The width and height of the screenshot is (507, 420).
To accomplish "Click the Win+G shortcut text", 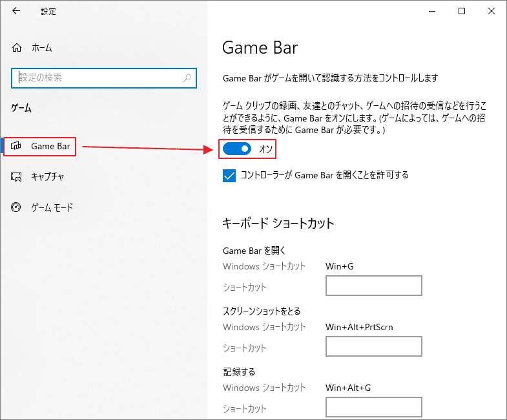I will pyautogui.click(x=340, y=266).
